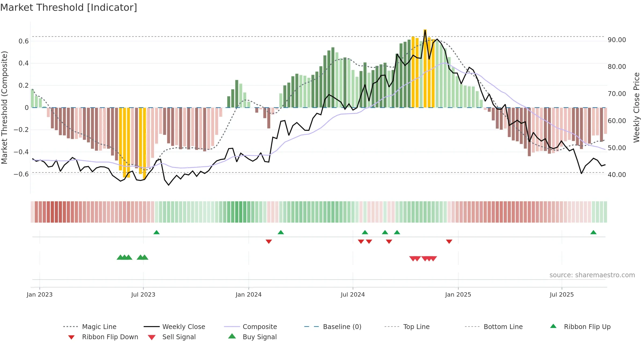Click the first green ribbon flip up triangle after Jan 2024
The image size is (644, 362).
pos(281,232)
